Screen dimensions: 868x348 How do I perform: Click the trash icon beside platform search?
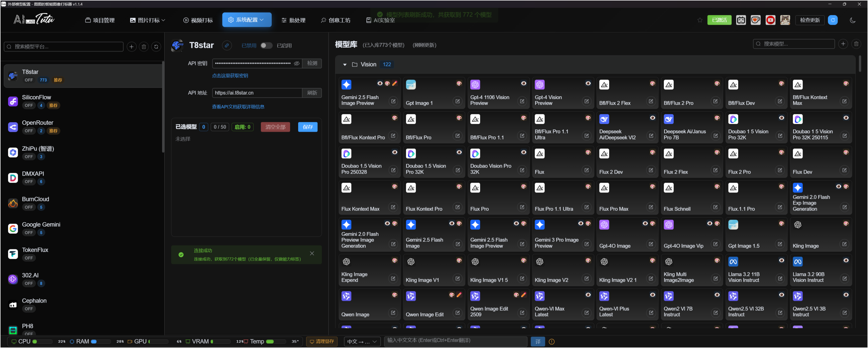[x=144, y=47]
